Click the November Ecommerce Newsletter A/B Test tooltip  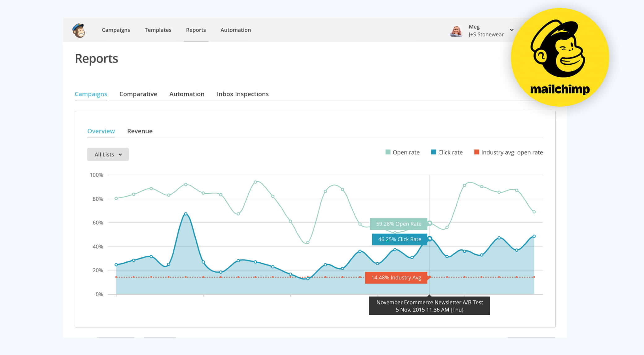point(429,306)
